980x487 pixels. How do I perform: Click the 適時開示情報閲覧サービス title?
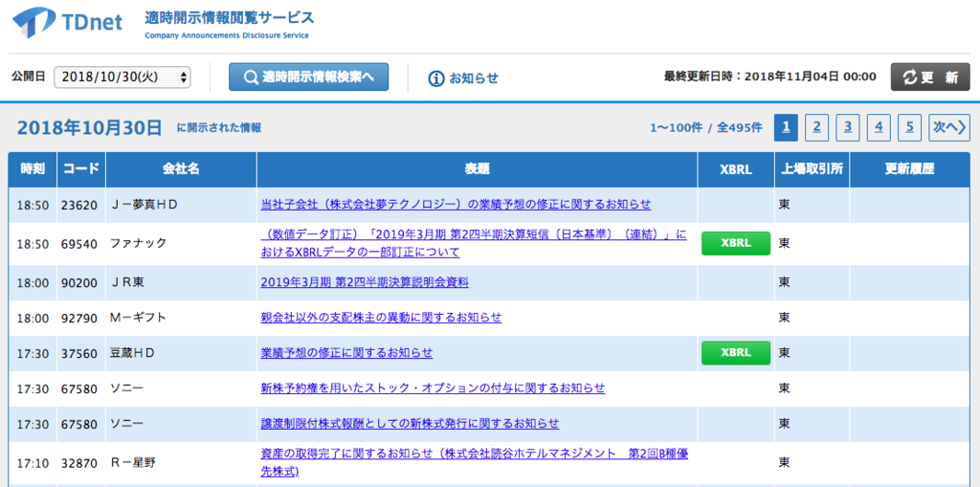pyautogui.click(x=229, y=17)
